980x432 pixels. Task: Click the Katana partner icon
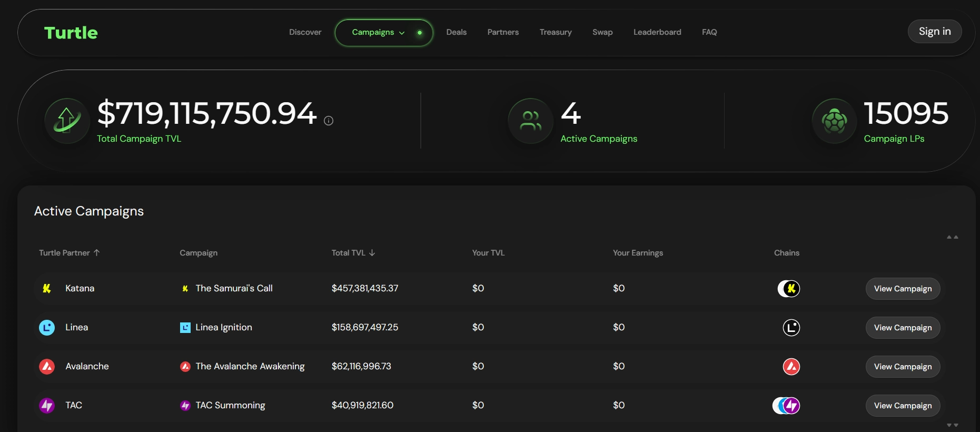[47, 289]
